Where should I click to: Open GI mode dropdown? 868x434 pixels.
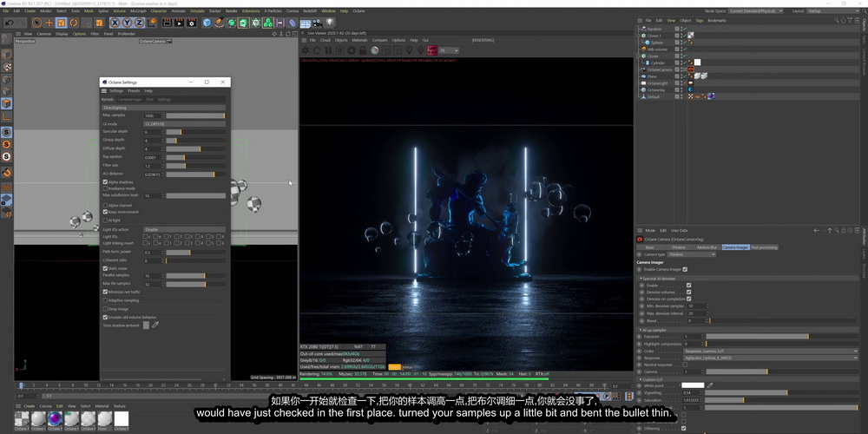[184, 124]
